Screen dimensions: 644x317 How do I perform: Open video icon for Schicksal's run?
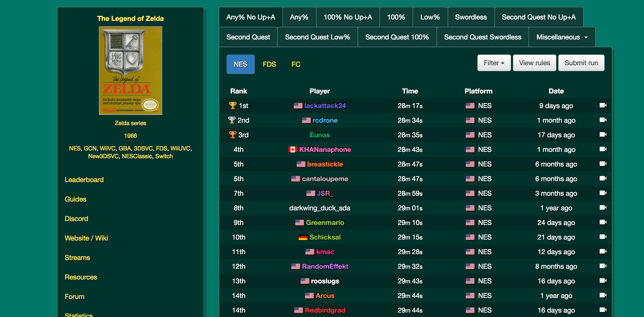(603, 237)
